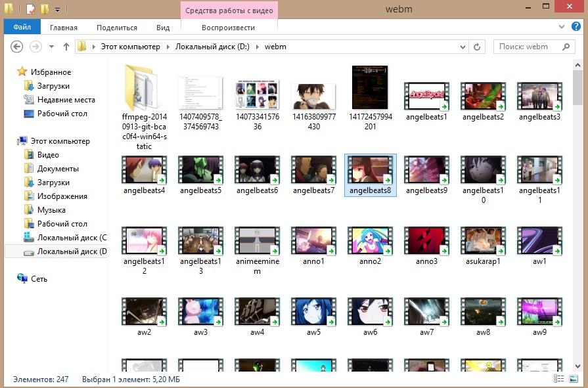The height and width of the screenshot is (388, 588).
Task: Open the address bar history dropdown
Action: (x=463, y=47)
